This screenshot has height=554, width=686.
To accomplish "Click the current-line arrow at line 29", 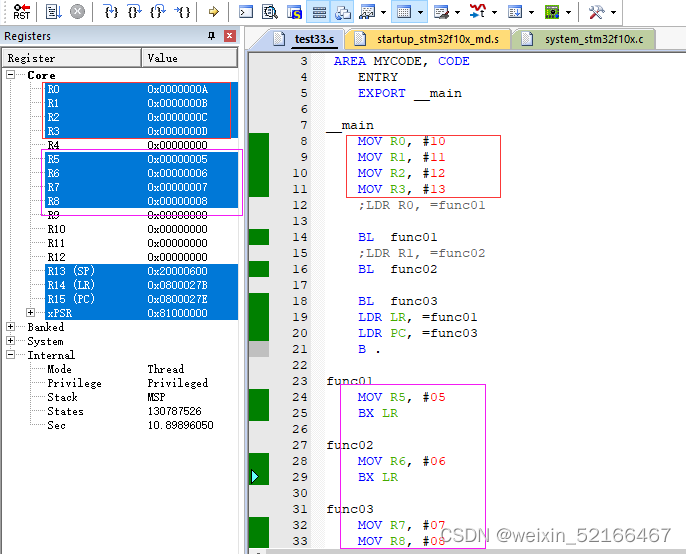I will click(255, 477).
